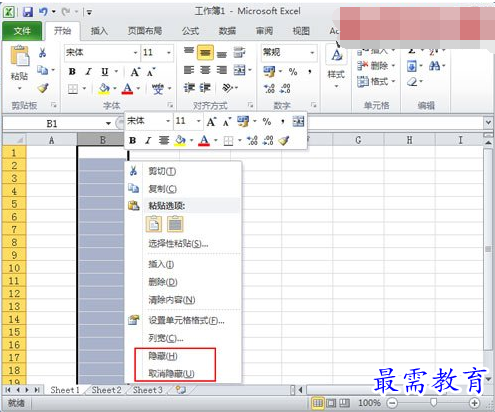Click the Save icon in quick access toolbar
Image resolution: width=495 pixels, height=412 pixels.
[x=28, y=12]
